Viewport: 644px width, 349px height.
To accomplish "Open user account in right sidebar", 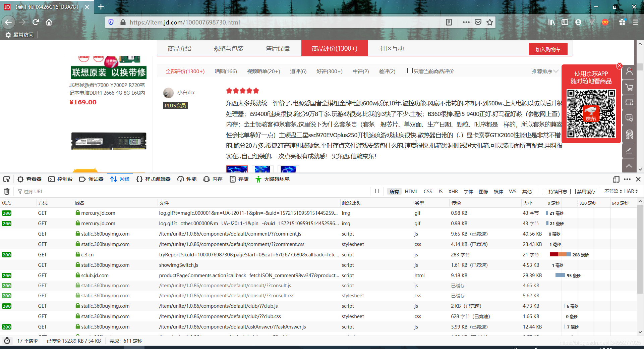I will coord(629,72).
